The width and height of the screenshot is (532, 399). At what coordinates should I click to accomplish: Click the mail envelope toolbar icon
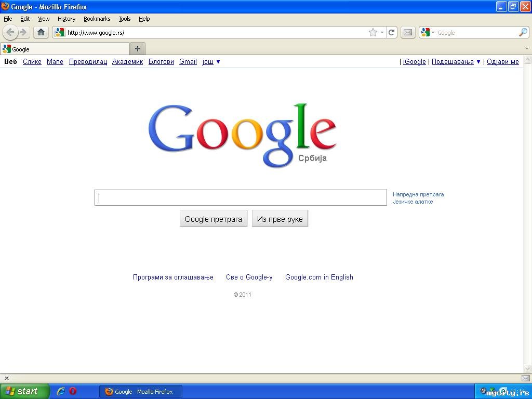(x=408, y=33)
